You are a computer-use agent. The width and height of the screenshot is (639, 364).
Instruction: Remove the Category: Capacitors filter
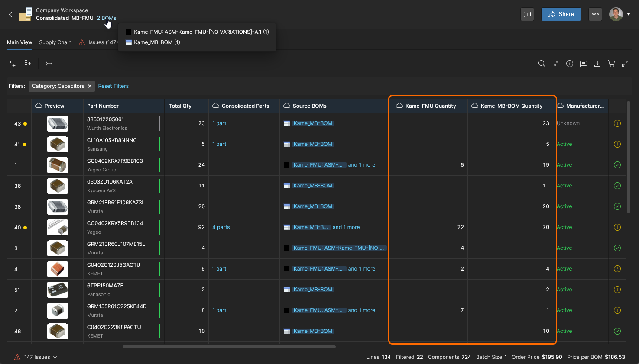pos(90,86)
